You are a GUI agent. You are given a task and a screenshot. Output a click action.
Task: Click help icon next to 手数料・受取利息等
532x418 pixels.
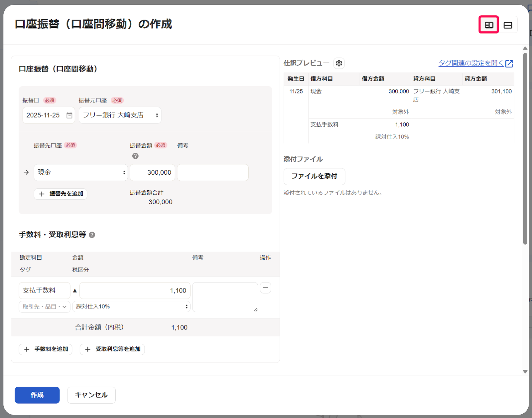(92, 235)
